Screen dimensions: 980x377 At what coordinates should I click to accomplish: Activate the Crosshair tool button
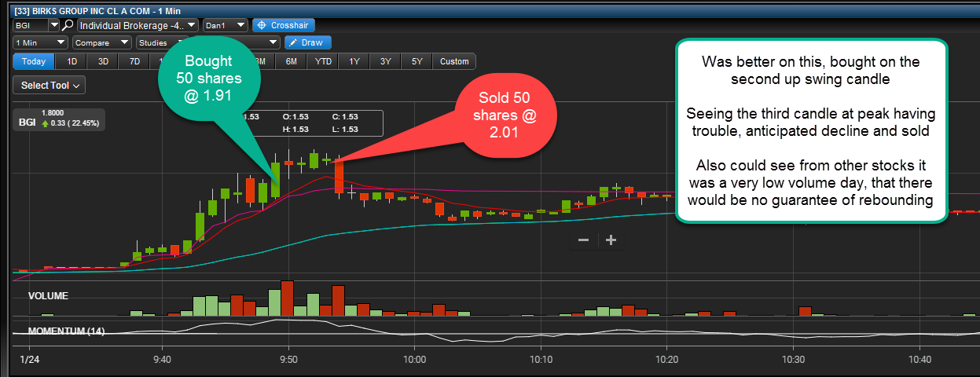coord(284,25)
